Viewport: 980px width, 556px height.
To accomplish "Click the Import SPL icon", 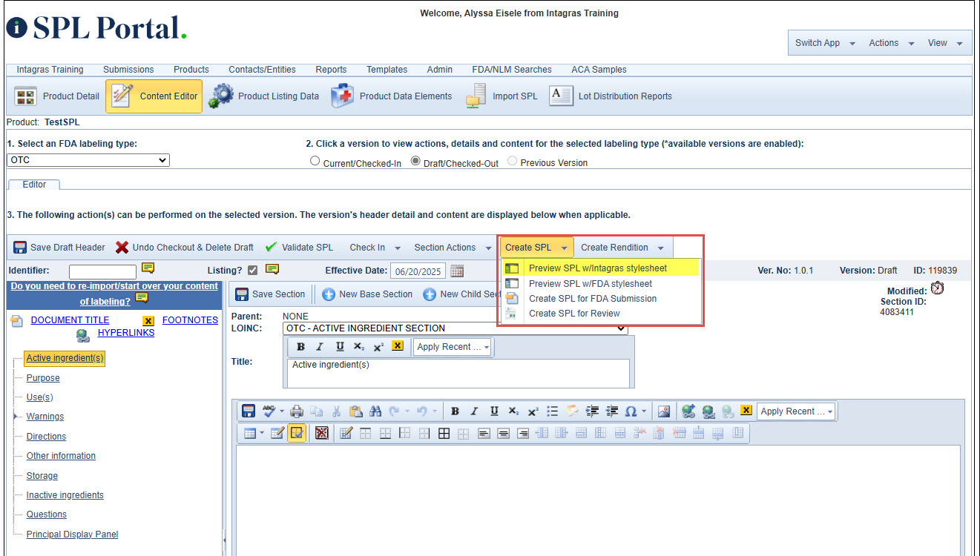I will click(x=476, y=96).
